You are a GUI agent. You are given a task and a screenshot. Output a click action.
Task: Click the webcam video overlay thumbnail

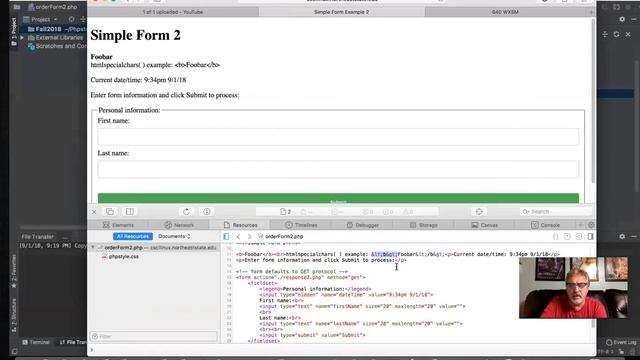pyautogui.click(x=573, y=287)
